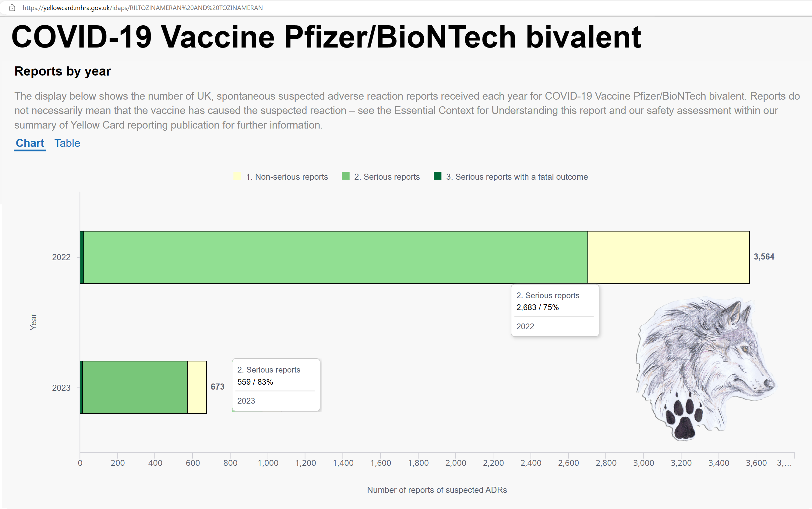Click the 2022 serious reports tooltip box
The width and height of the screenshot is (812, 509).
555,310
